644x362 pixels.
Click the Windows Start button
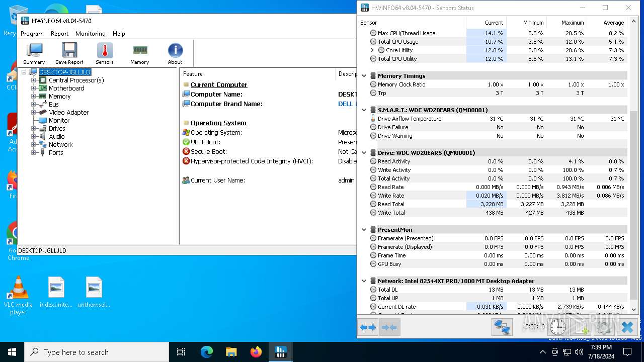(12, 352)
